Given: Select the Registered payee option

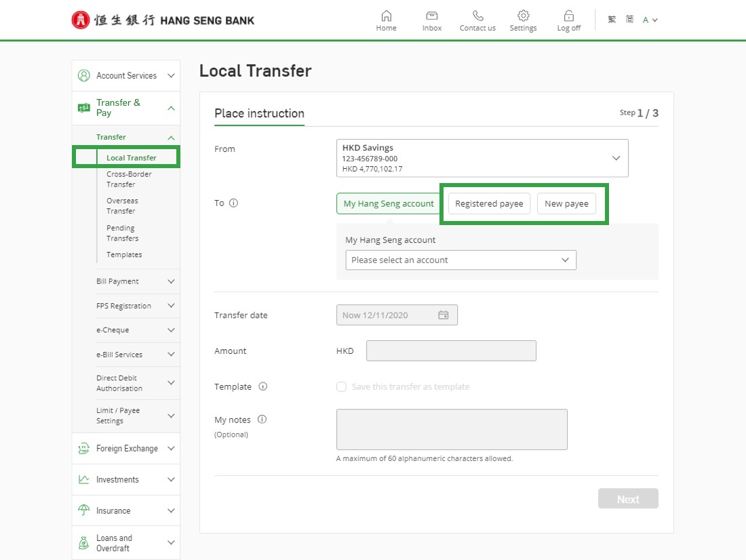Looking at the screenshot, I should (489, 203).
